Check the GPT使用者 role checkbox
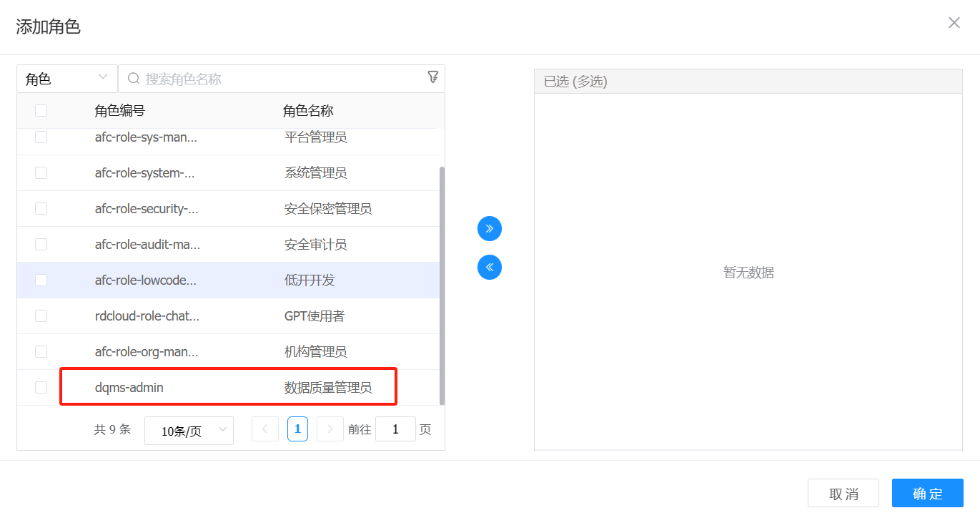 (x=41, y=316)
